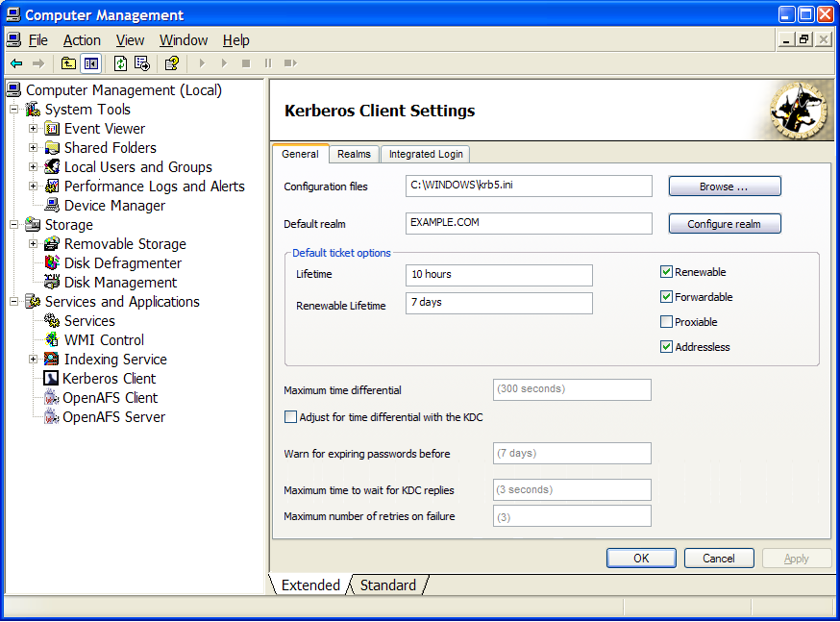Click the Back arrow toolbar icon

16,63
